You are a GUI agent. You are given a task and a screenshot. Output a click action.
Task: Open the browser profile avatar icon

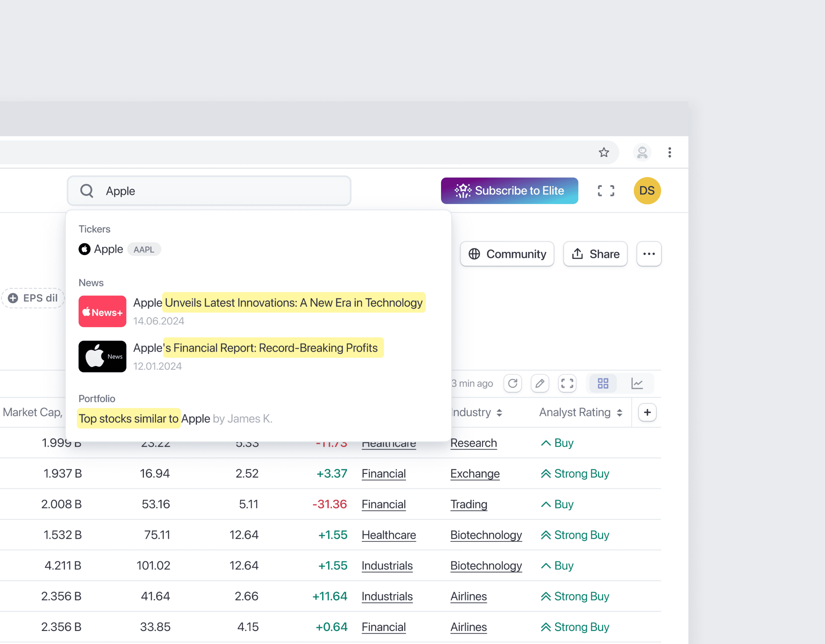[x=642, y=152]
